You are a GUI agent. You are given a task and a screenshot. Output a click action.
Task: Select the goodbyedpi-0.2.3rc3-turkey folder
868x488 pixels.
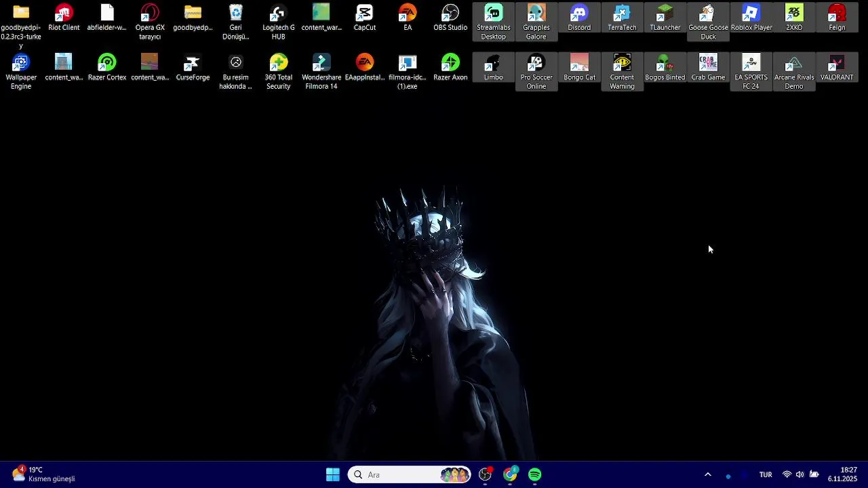(21, 26)
